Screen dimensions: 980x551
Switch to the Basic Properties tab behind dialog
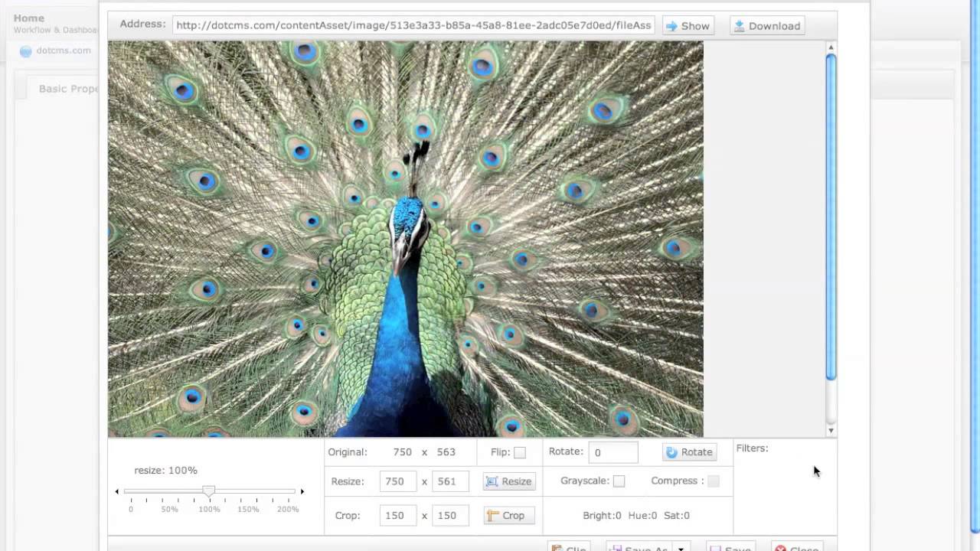[65, 89]
